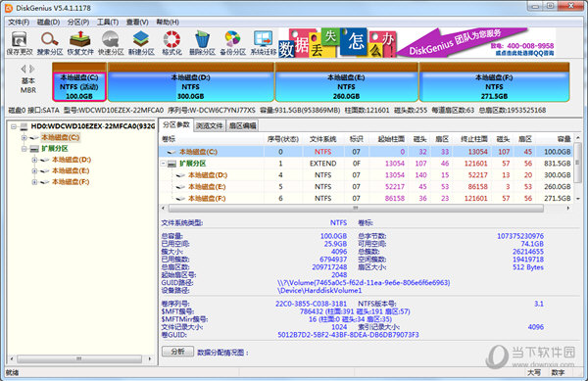Expand the 本地磁盘(D:) tree node

pyautogui.click(x=34, y=160)
